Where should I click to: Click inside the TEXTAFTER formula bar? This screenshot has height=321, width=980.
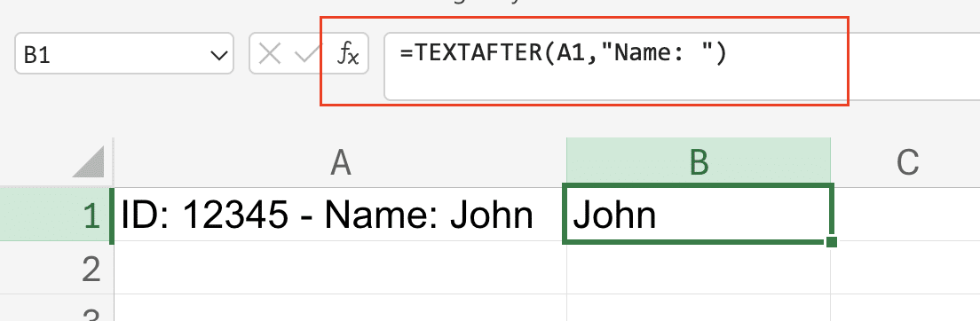coord(681,66)
